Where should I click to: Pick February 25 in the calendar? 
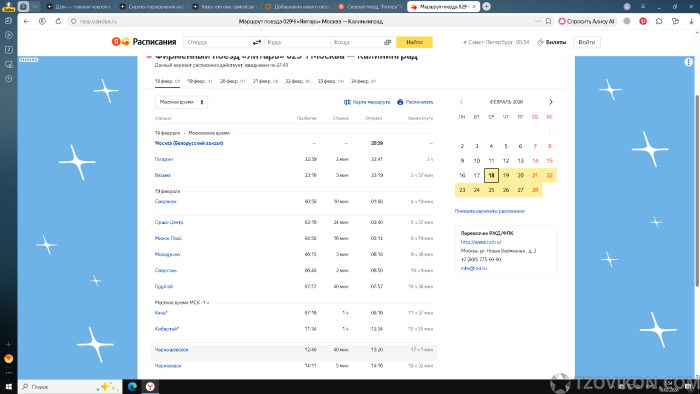click(x=491, y=190)
